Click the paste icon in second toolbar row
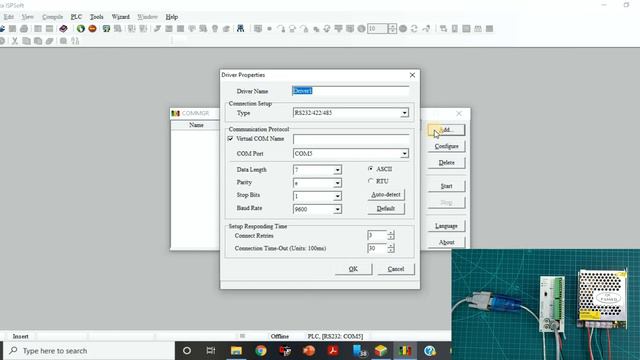This screenshot has height=360, width=640. tap(38, 41)
